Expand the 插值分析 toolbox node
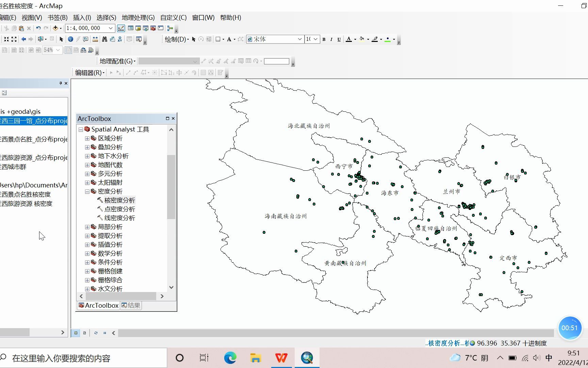This screenshot has height=368, width=588. click(x=87, y=245)
